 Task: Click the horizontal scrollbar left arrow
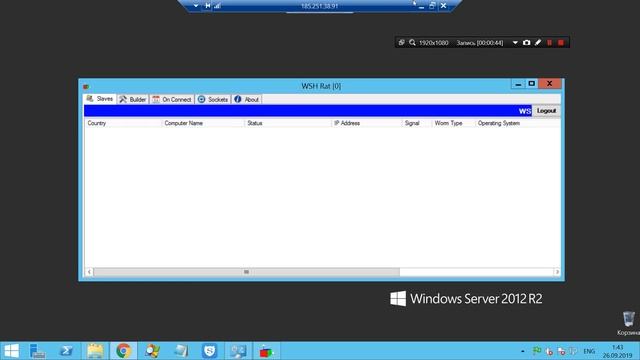coord(89,272)
